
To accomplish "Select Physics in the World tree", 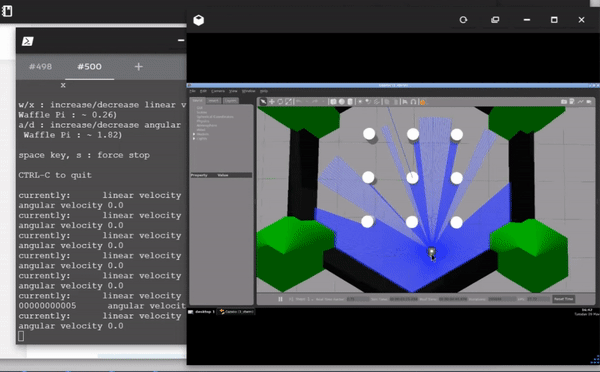I will click(203, 121).
